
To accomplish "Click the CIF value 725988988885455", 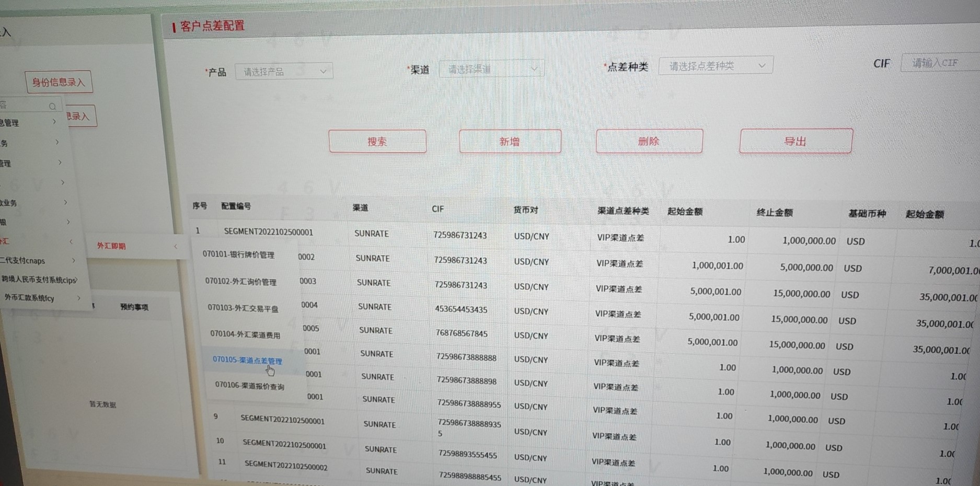I will [470, 477].
